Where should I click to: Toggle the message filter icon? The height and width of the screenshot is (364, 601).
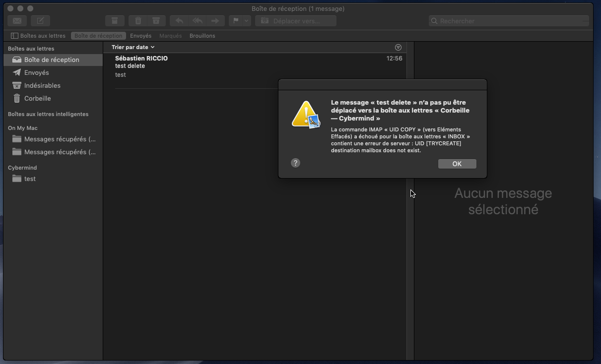(x=398, y=47)
